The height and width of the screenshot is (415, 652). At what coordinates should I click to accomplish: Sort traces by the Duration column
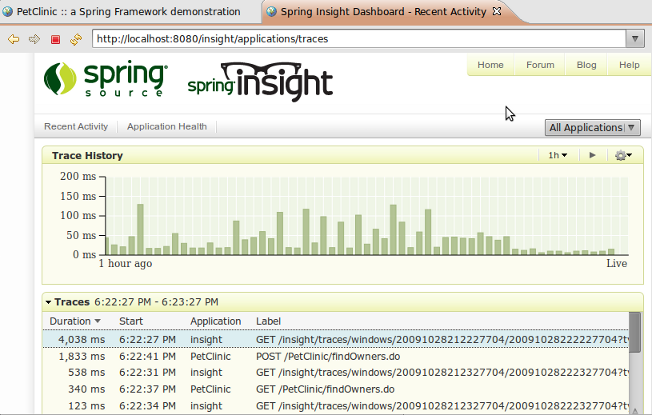tap(75, 321)
